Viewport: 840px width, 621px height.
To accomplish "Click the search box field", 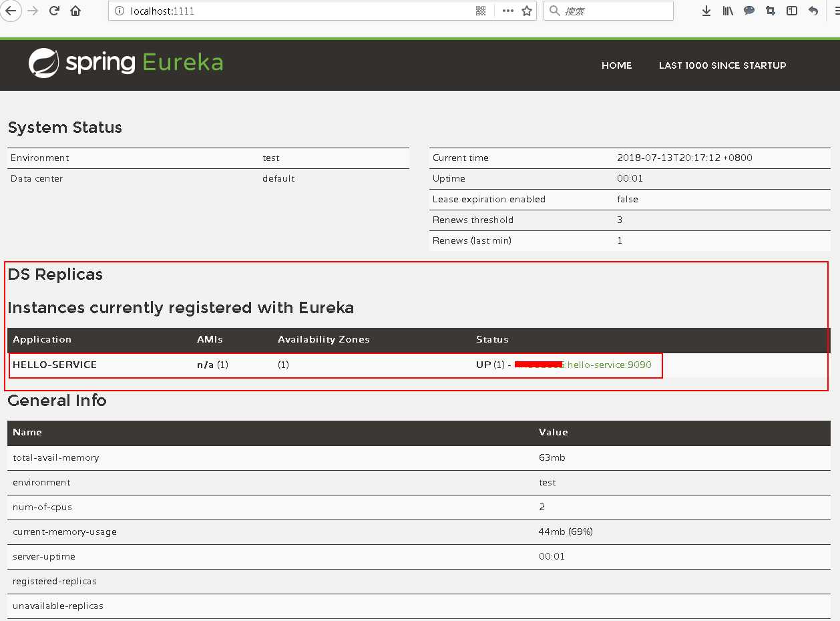I will pyautogui.click(x=608, y=11).
